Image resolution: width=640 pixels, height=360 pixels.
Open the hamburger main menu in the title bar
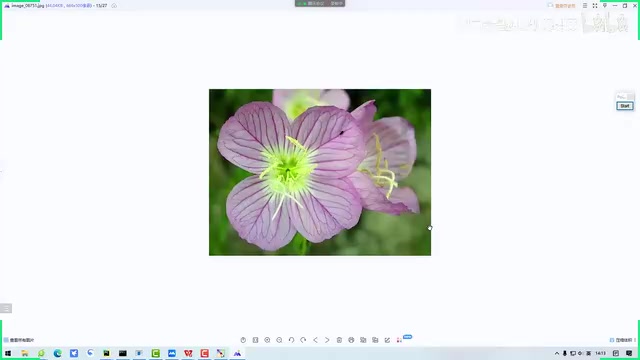(x=585, y=6)
